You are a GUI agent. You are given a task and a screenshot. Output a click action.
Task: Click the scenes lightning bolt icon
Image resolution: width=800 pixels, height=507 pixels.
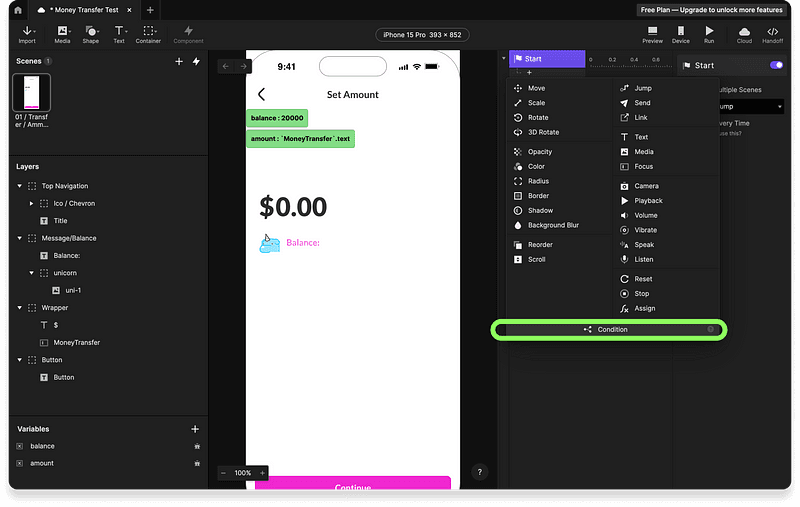(x=196, y=61)
